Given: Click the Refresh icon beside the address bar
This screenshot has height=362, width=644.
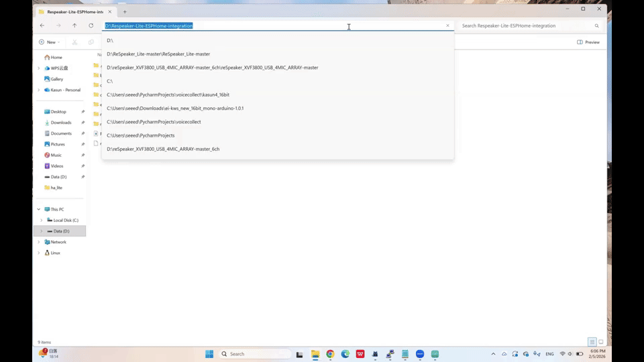Looking at the screenshot, I should pos(91,25).
